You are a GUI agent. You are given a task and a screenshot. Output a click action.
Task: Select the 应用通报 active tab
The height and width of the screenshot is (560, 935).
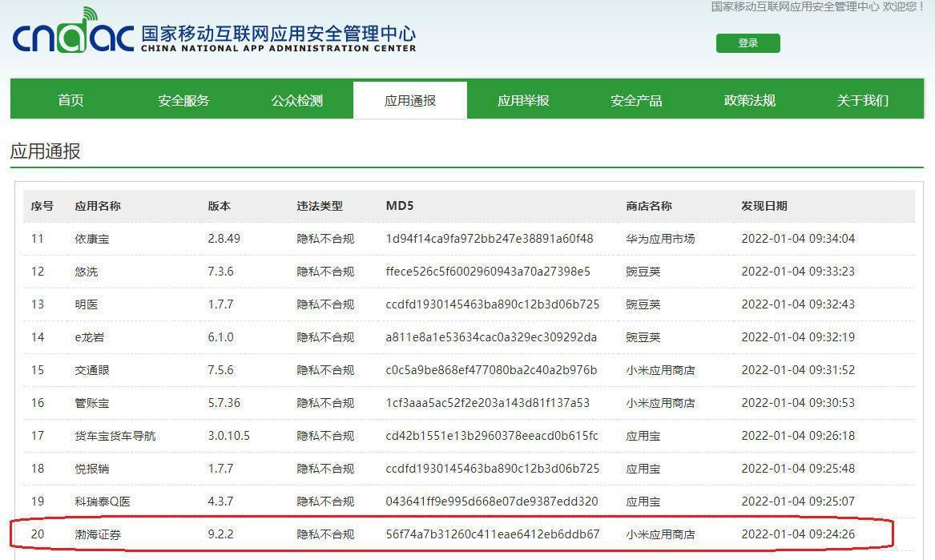tap(410, 100)
